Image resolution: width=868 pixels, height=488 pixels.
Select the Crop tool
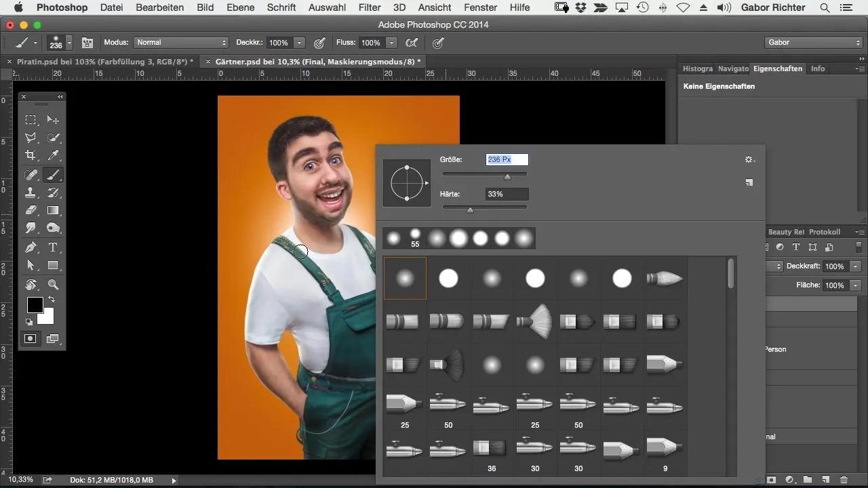pos(31,156)
